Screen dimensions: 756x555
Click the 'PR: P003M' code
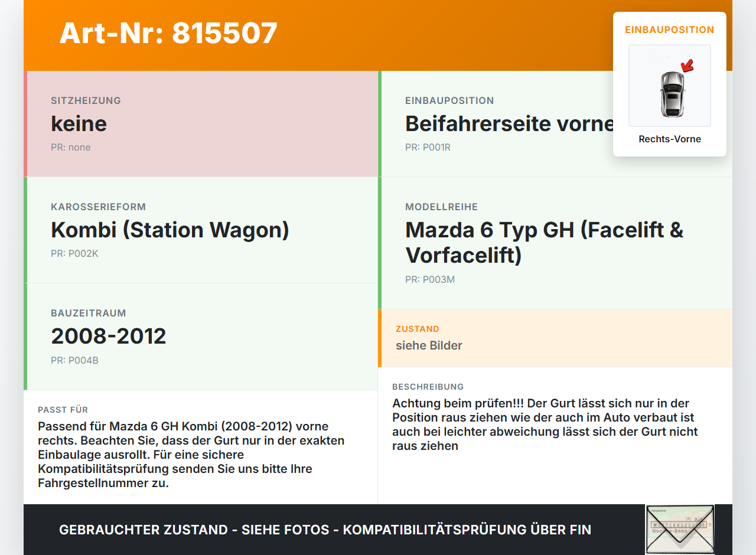click(x=430, y=280)
